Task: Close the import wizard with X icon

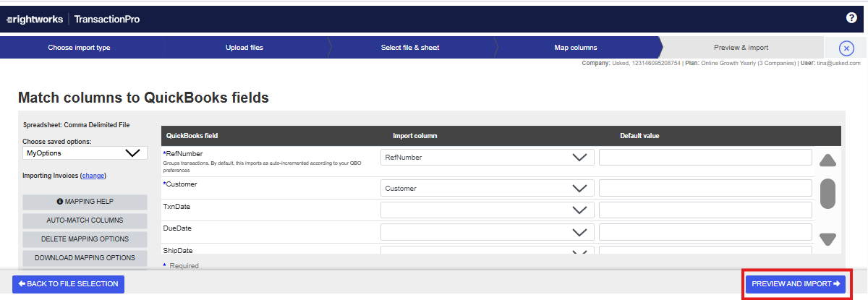Action: [x=846, y=48]
